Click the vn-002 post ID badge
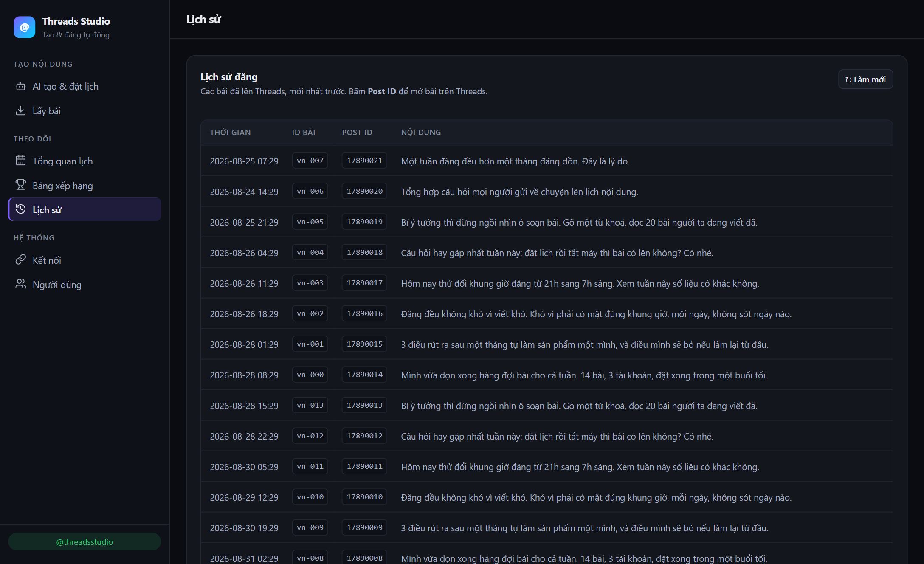 (310, 313)
